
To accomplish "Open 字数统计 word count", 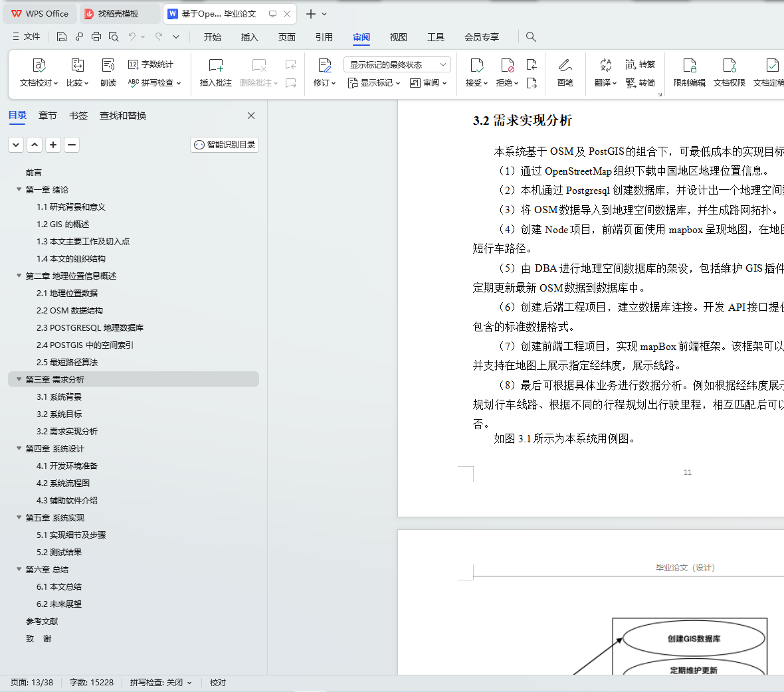I will click(x=151, y=64).
